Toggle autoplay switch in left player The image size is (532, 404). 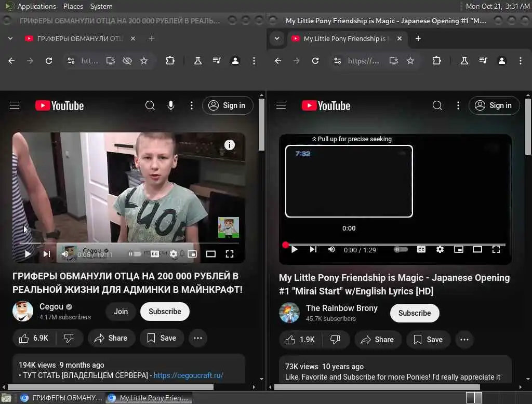coord(135,254)
